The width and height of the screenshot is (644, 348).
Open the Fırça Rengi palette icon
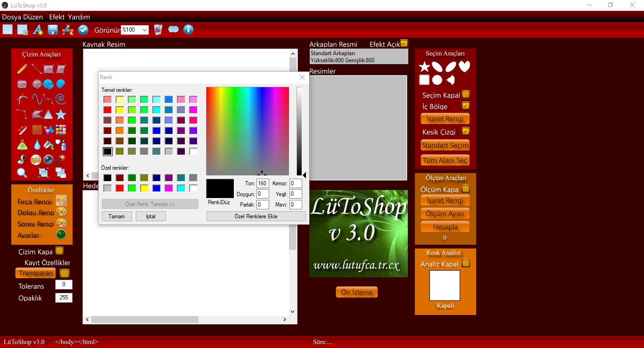click(x=61, y=201)
